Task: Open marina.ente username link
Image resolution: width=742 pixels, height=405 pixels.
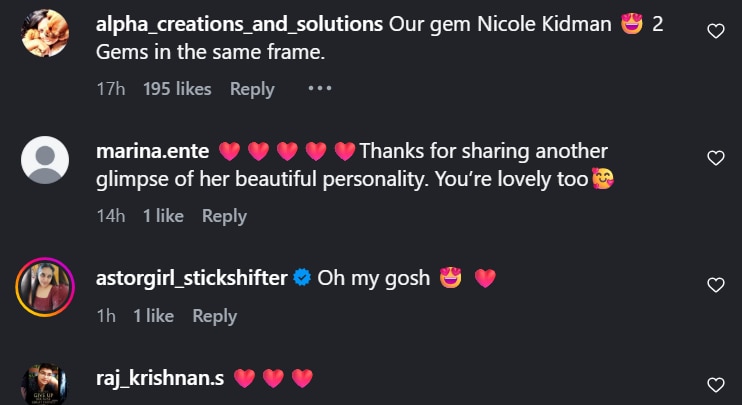Action: (152, 152)
